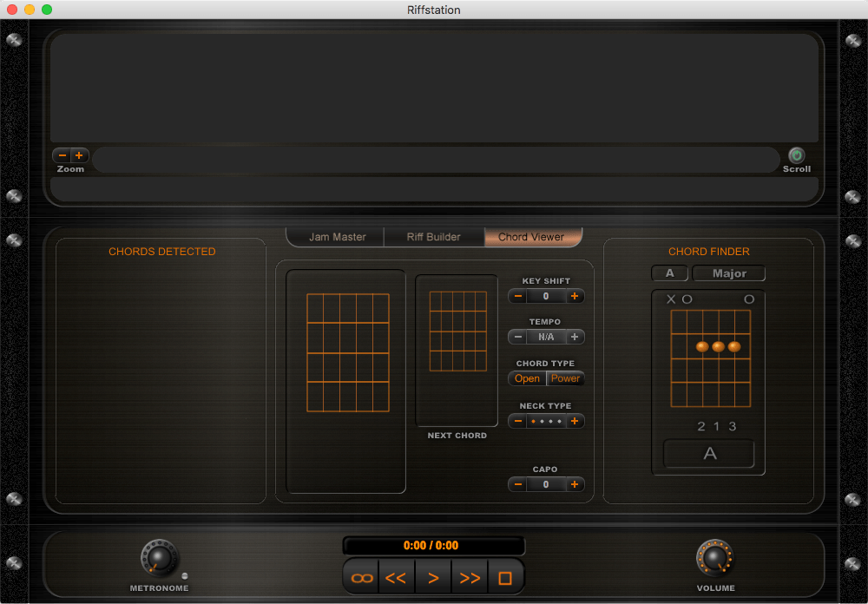Click the Tempo N/A value display
The width and height of the screenshot is (868, 604).
point(546,337)
